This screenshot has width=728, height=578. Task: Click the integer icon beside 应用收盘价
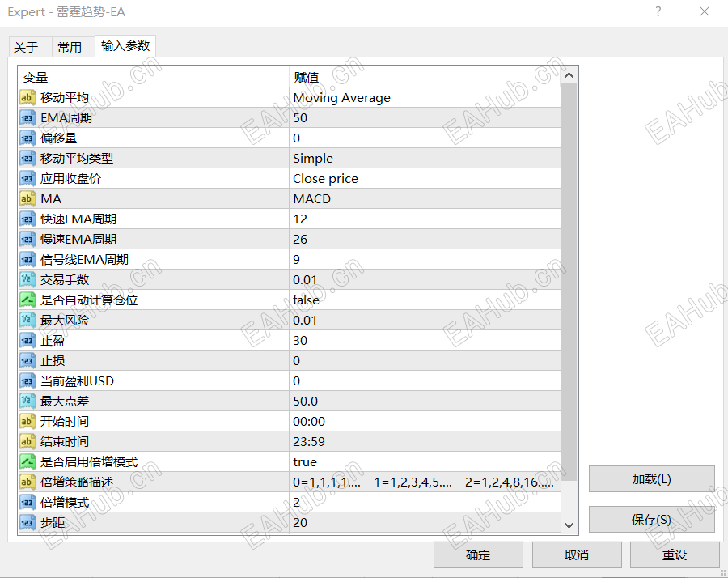click(28, 178)
